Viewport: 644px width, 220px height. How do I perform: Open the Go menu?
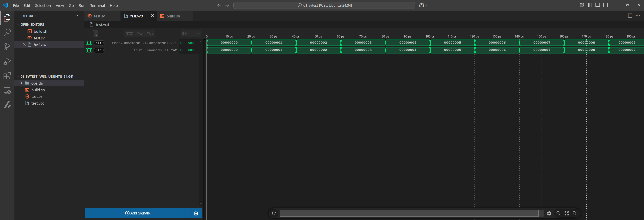tap(71, 5)
